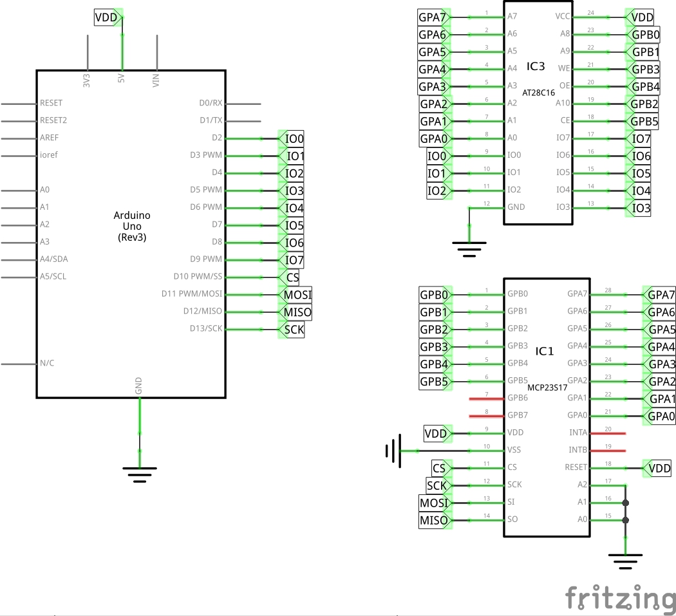Click the junction dot on IC1 A1 wire
Image resolution: width=676 pixels, height=616 pixels.
click(x=626, y=503)
